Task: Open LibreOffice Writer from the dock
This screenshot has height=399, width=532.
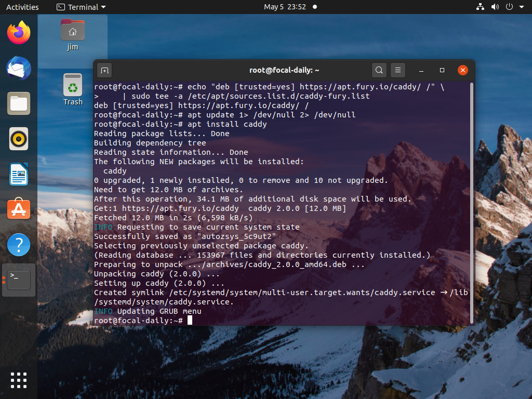Action: coord(18,174)
